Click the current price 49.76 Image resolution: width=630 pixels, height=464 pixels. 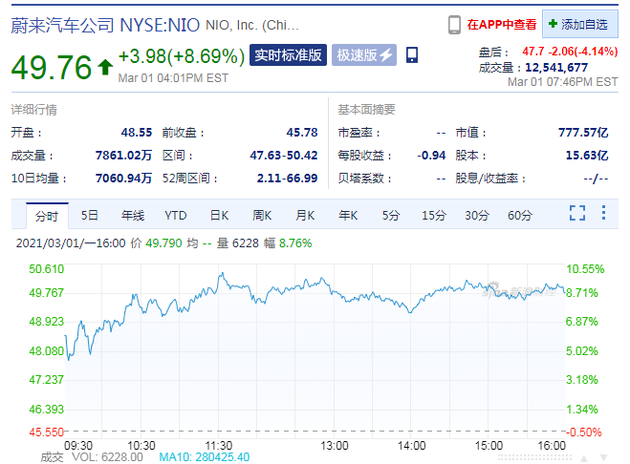coord(51,67)
